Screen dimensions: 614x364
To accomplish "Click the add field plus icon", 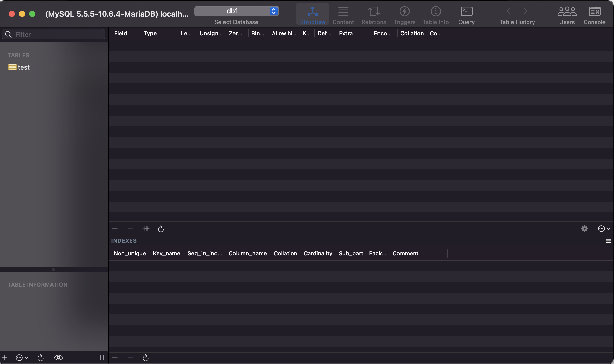I will (115, 229).
